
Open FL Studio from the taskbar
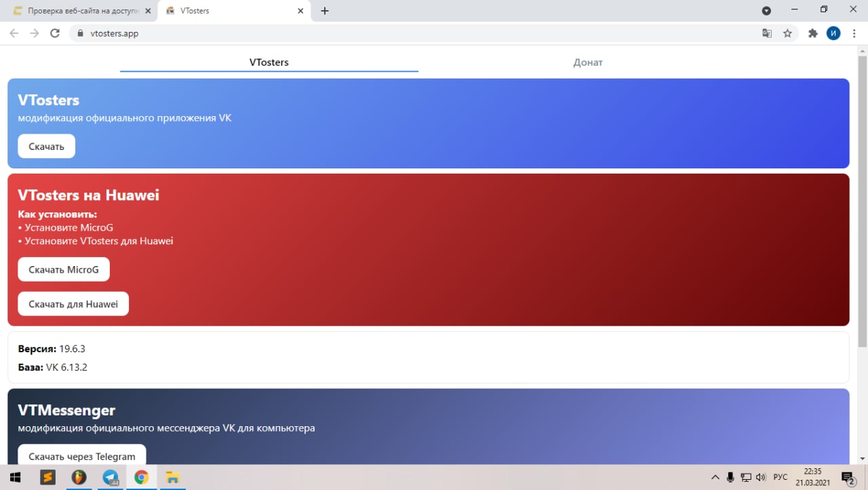(x=79, y=477)
